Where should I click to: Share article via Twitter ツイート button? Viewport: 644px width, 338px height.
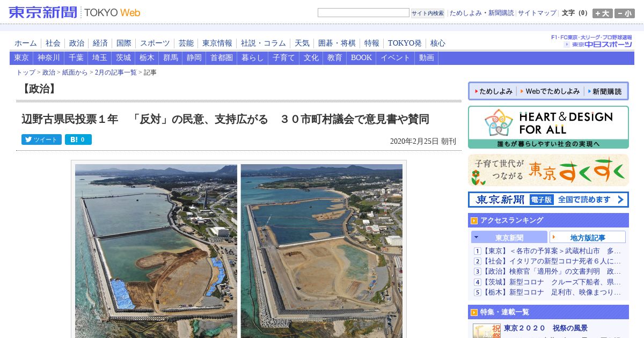tap(41, 139)
